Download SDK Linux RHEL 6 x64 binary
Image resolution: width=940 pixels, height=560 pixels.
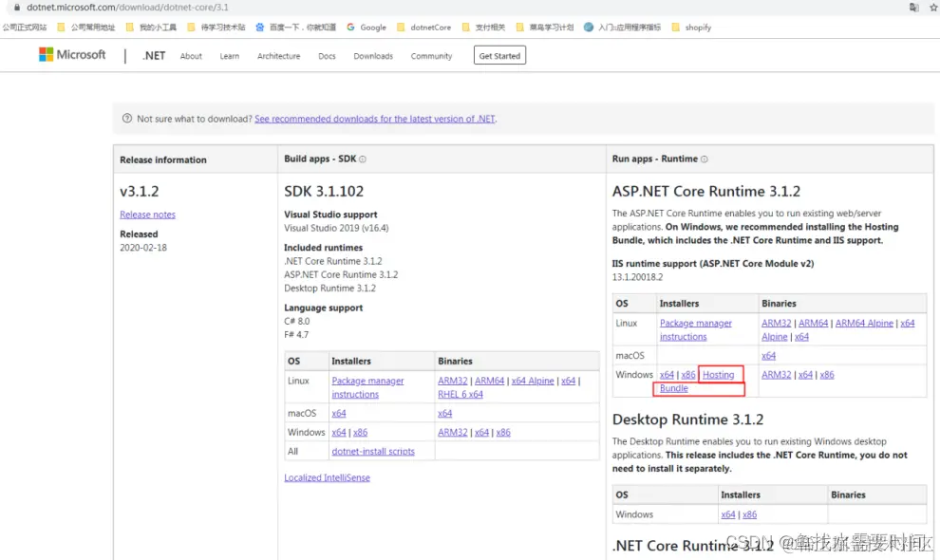[x=460, y=395]
